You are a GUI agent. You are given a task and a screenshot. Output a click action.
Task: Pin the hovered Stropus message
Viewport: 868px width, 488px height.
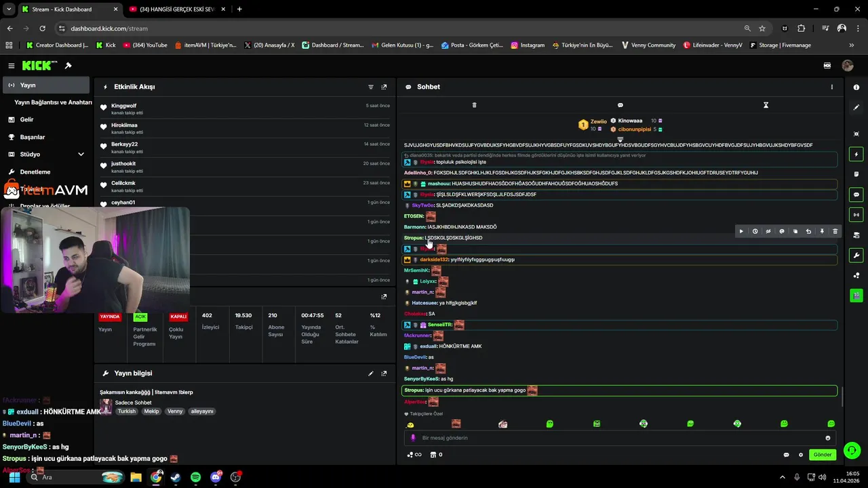point(822,231)
